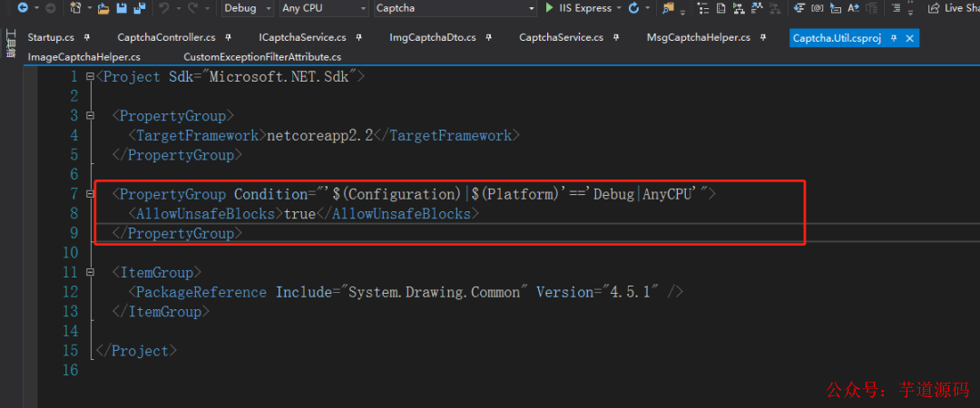Switch to the ICaptchaService.cs tab

tap(302, 37)
